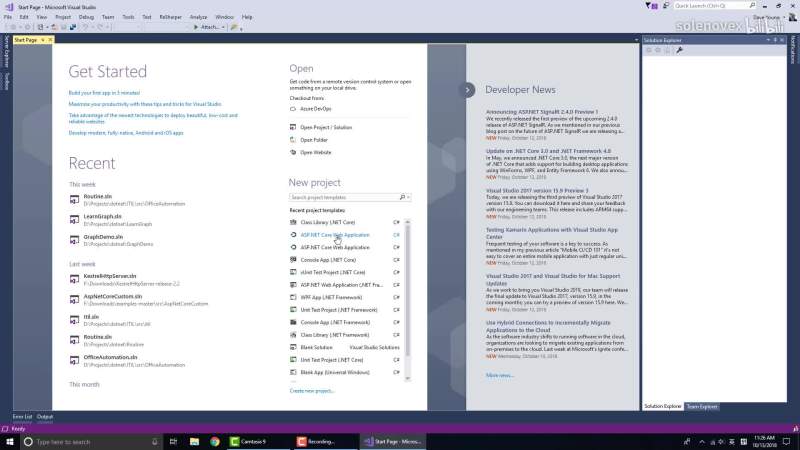
Task: Click the Solution Explorer properties wrench icon
Action: [x=679, y=50]
